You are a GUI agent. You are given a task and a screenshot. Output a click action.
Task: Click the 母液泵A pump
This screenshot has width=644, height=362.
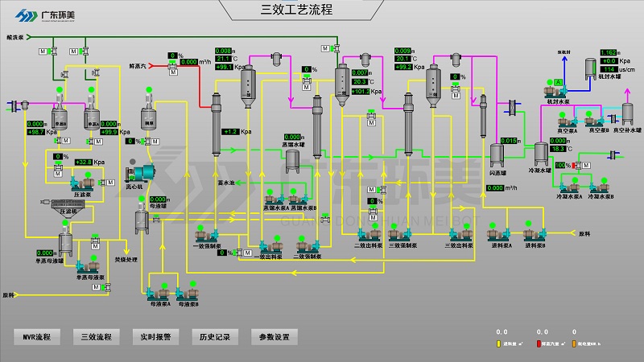159,294
